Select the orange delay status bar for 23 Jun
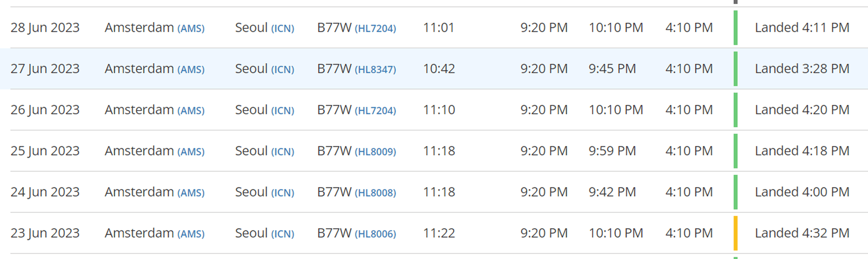This screenshot has height=259, width=868. click(736, 233)
